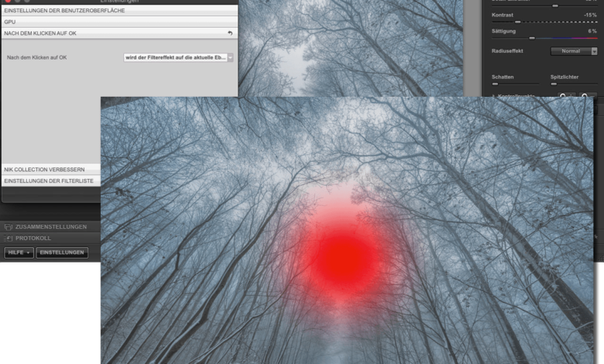Reset the 'Nach dem Klicken auf OK' section

230,33
